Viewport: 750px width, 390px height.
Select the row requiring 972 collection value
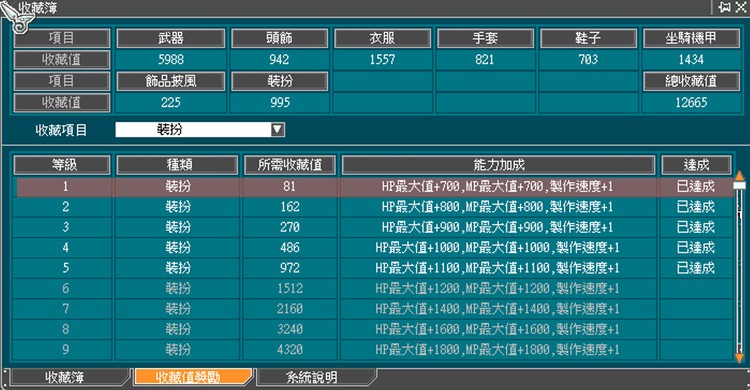(373, 268)
